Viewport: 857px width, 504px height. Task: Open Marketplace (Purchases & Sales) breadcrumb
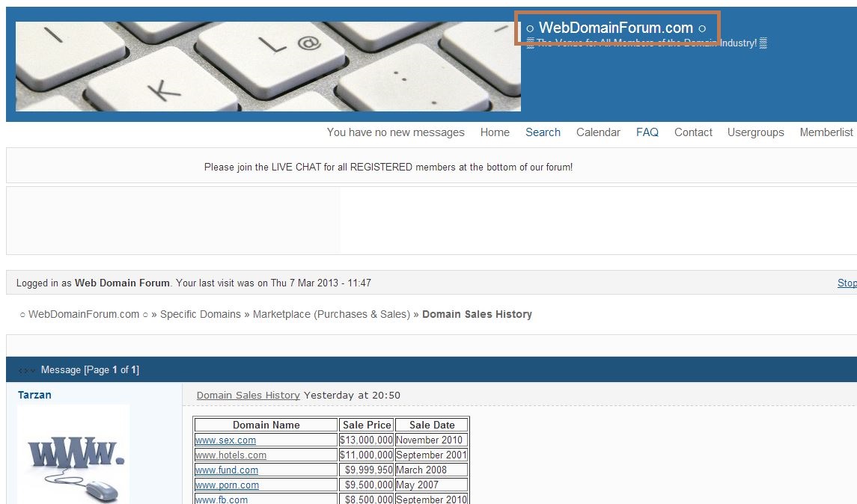[332, 314]
